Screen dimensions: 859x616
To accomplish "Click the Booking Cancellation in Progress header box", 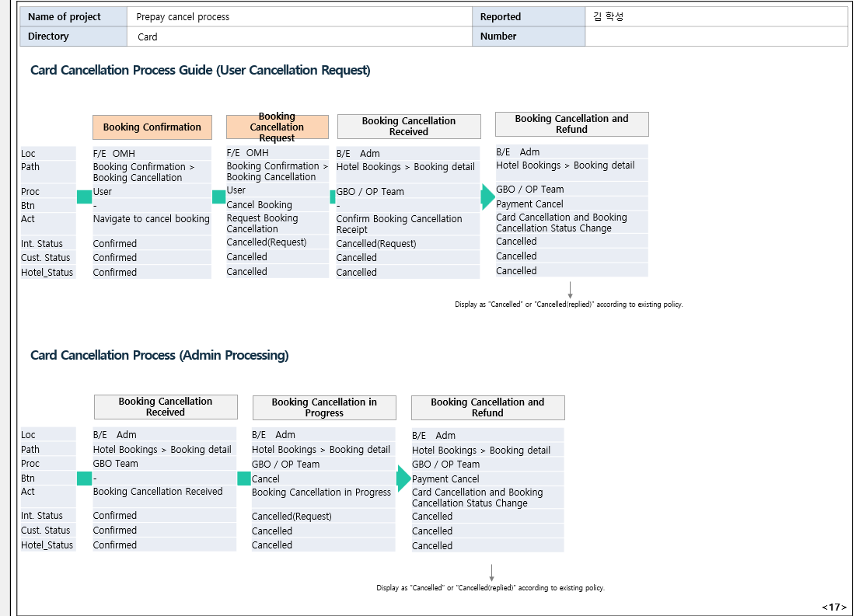I will (324, 408).
